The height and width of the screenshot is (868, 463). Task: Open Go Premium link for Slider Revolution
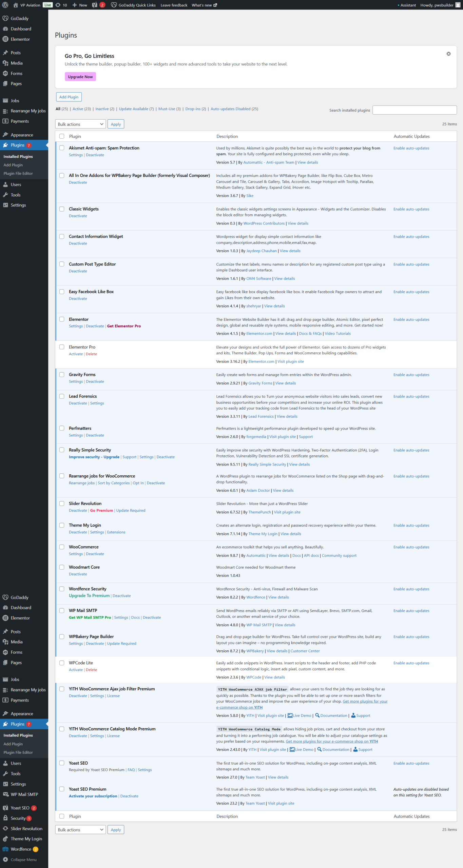point(101,511)
